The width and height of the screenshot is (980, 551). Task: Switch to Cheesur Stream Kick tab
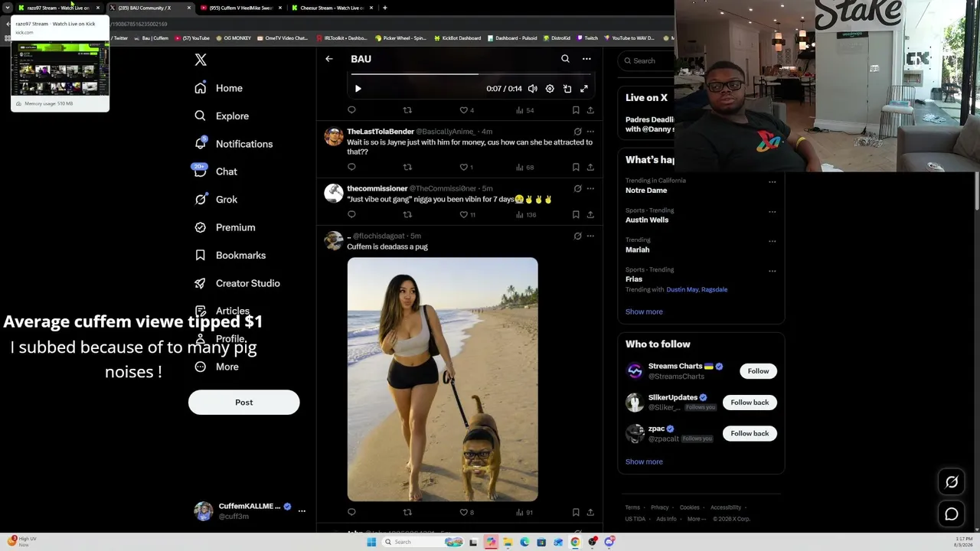[x=332, y=8]
